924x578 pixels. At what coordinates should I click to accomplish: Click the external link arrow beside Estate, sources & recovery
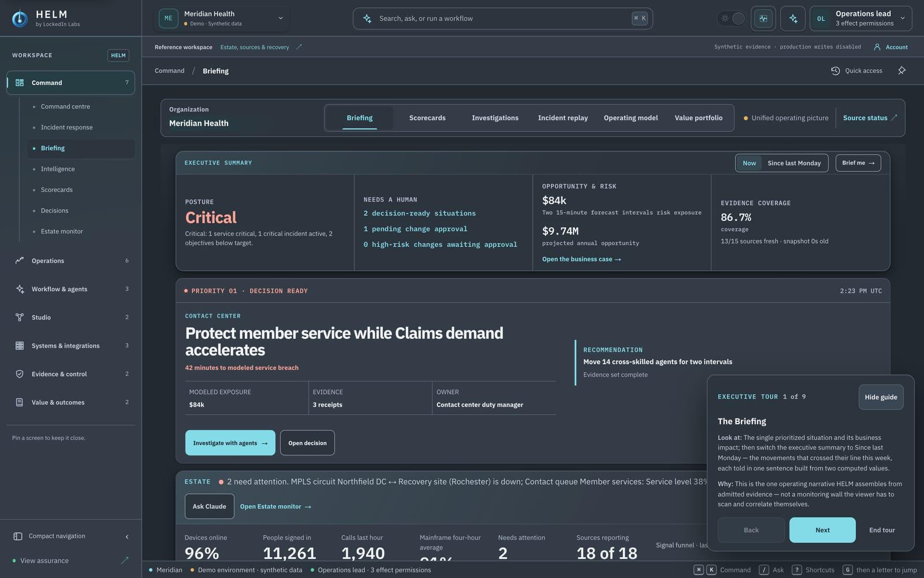pyautogui.click(x=299, y=47)
